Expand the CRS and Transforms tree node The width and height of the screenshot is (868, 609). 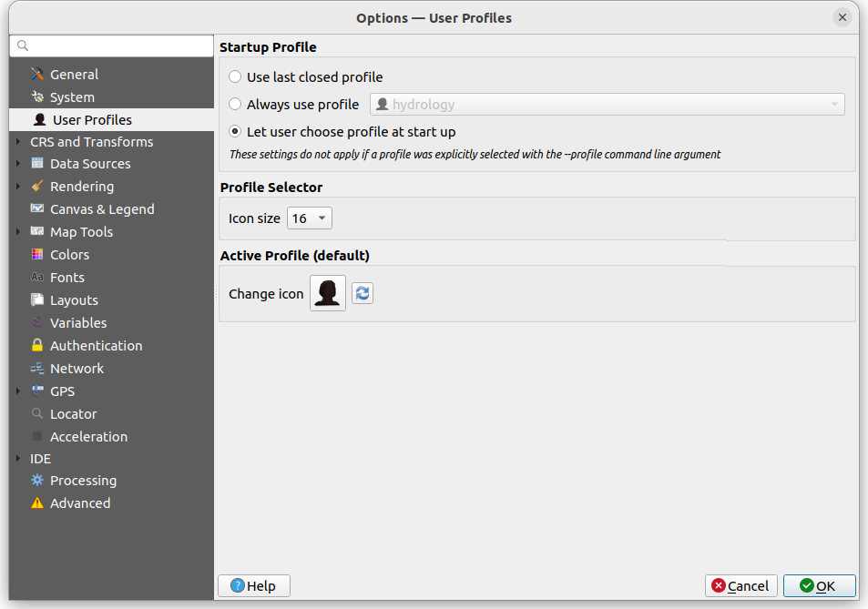(18, 142)
